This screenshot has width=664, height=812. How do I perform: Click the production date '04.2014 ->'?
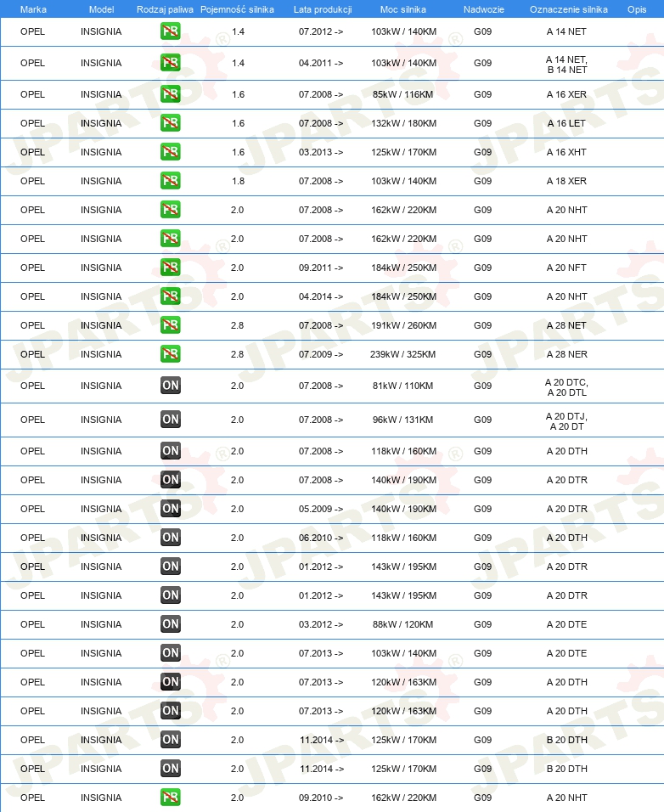click(321, 296)
